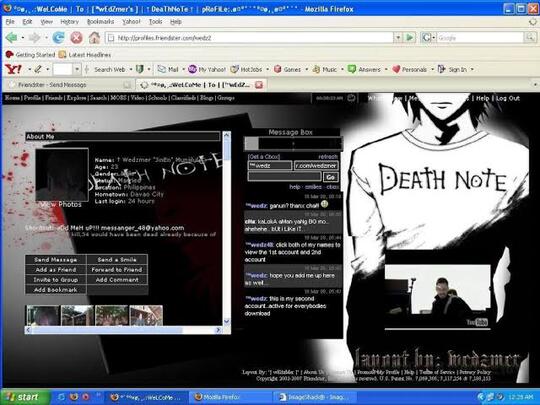Click the chat message input field
The image size is (540, 405).
click(284, 177)
